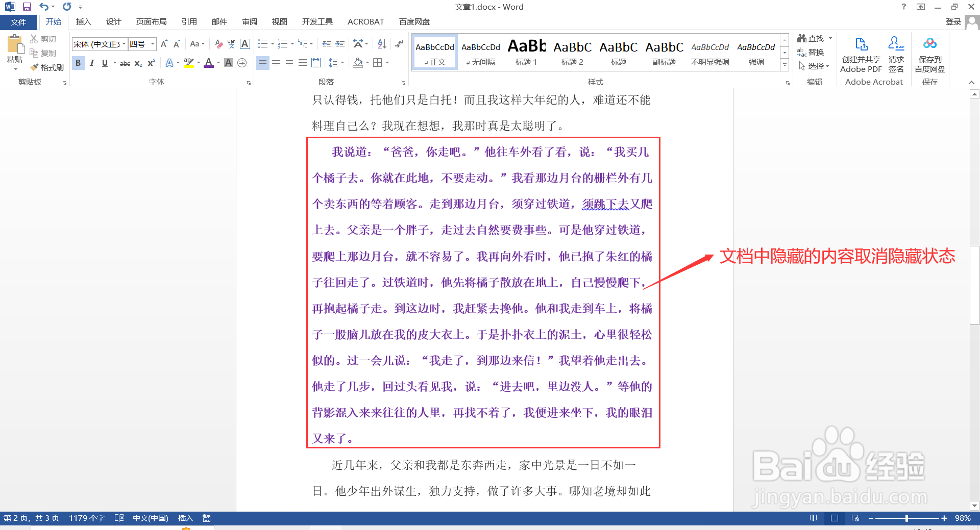The image size is (980, 530).
Task: Open the File (文件) tab
Action: pyautogui.click(x=18, y=22)
